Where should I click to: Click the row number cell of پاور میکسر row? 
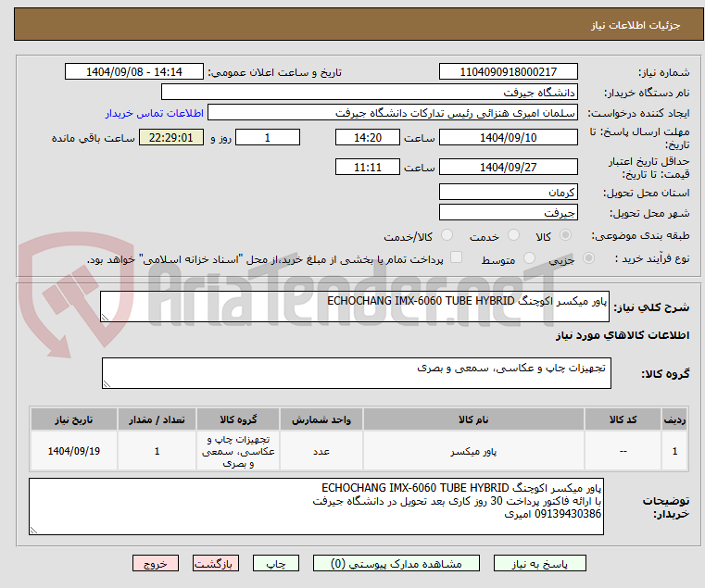click(674, 451)
